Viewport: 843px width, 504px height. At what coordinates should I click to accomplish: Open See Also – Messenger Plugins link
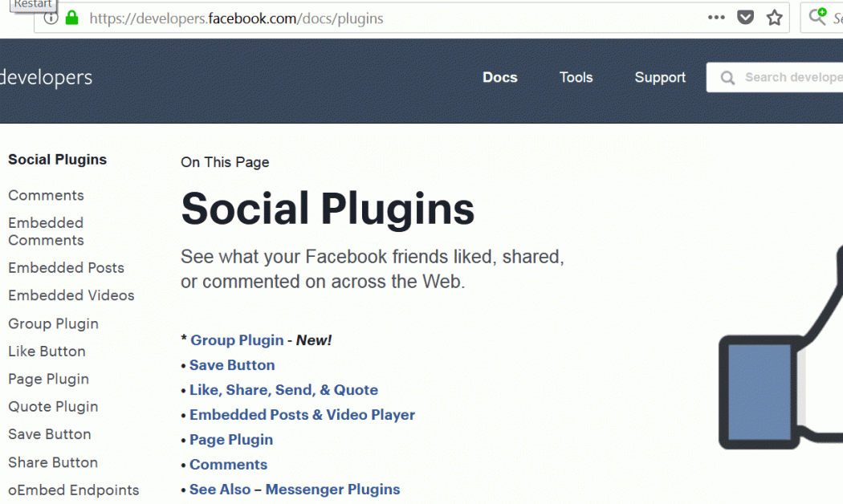(295, 490)
